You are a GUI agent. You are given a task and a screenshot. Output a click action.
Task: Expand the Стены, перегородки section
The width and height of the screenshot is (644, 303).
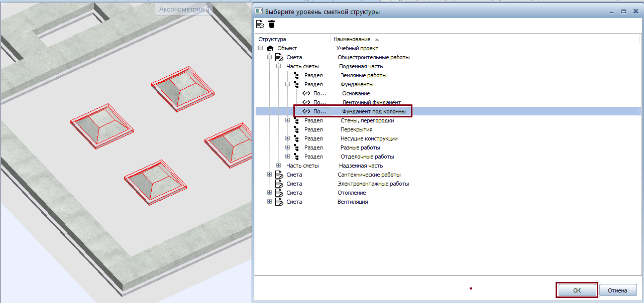tap(288, 120)
